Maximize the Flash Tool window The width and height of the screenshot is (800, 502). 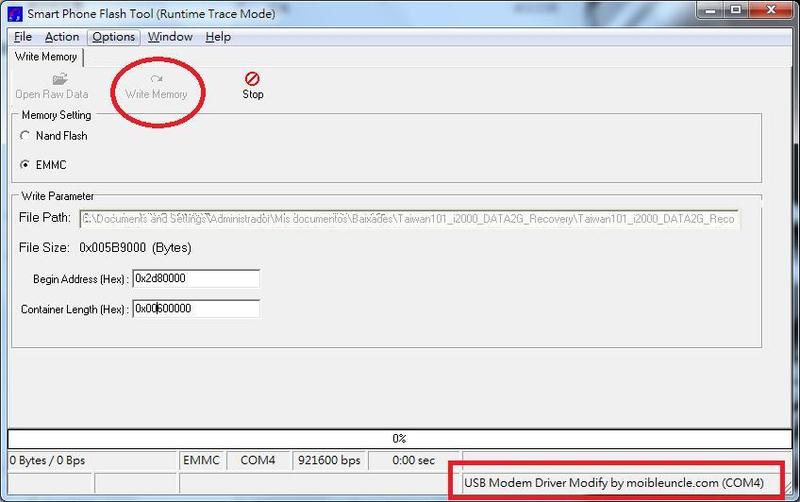pos(736,10)
